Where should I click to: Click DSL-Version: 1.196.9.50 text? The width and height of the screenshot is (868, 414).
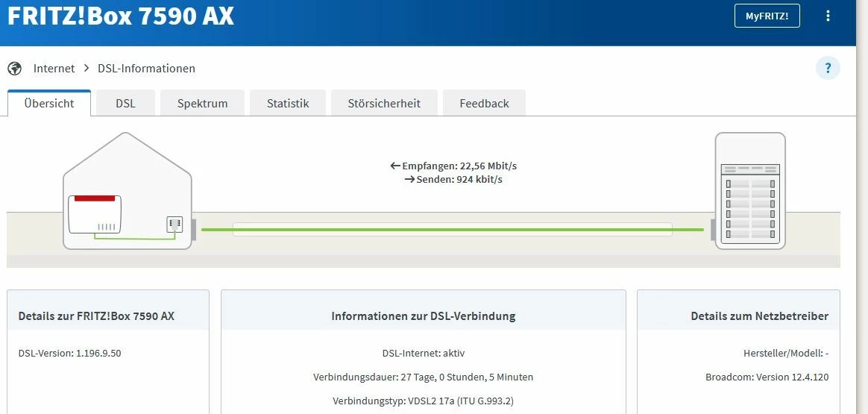(x=70, y=353)
